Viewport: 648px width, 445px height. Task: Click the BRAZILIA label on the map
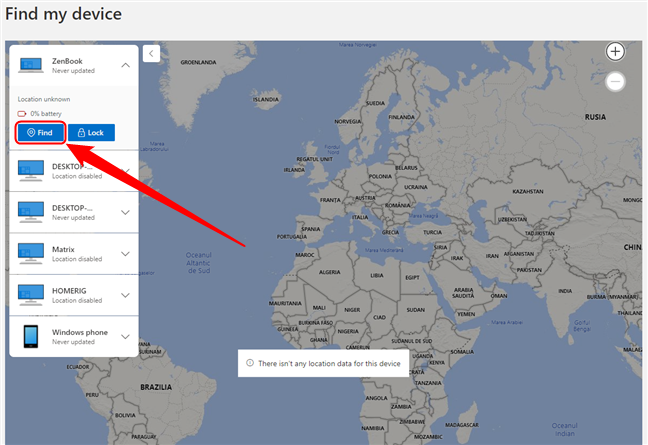(156, 387)
